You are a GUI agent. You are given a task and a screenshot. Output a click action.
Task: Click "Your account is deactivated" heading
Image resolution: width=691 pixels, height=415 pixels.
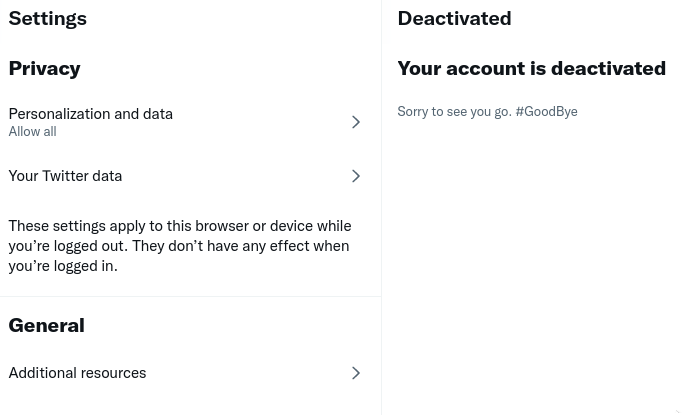(531, 68)
